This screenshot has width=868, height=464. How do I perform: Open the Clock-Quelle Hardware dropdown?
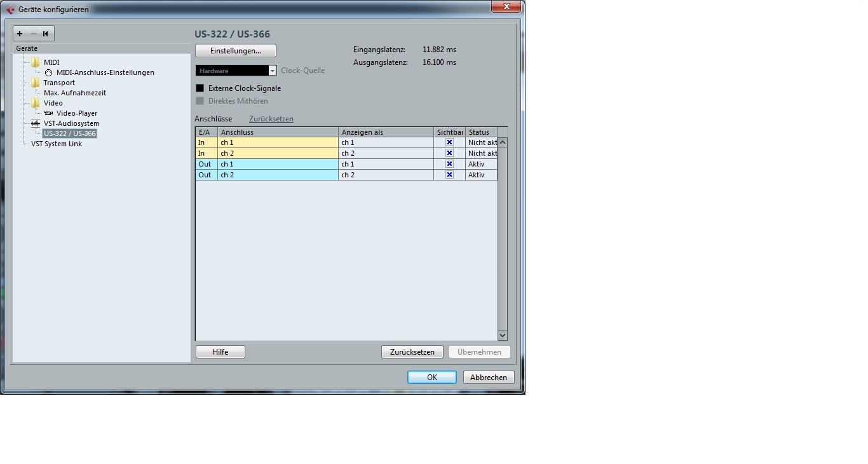click(x=236, y=71)
